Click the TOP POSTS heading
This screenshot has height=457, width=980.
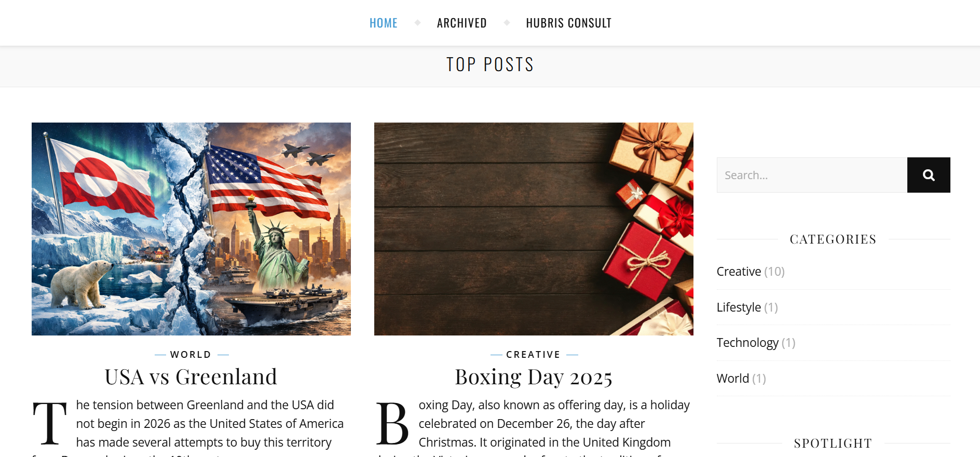point(490,64)
